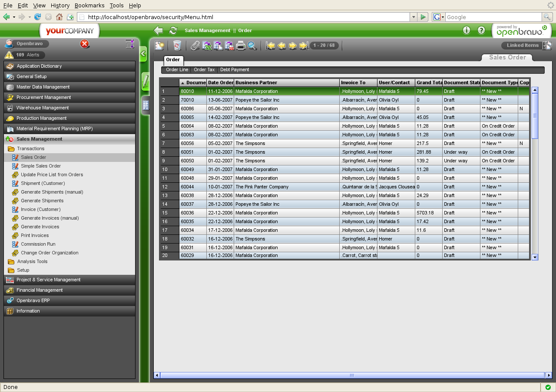Open the Bookmarks menu
This screenshot has width=556, height=392.
click(x=89, y=5)
